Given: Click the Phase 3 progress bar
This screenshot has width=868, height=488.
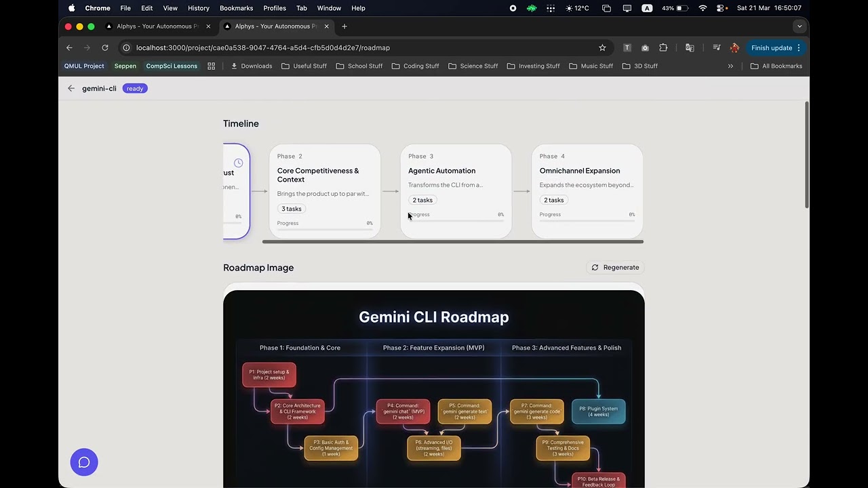Looking at the screenshot, I should [456, 221].
